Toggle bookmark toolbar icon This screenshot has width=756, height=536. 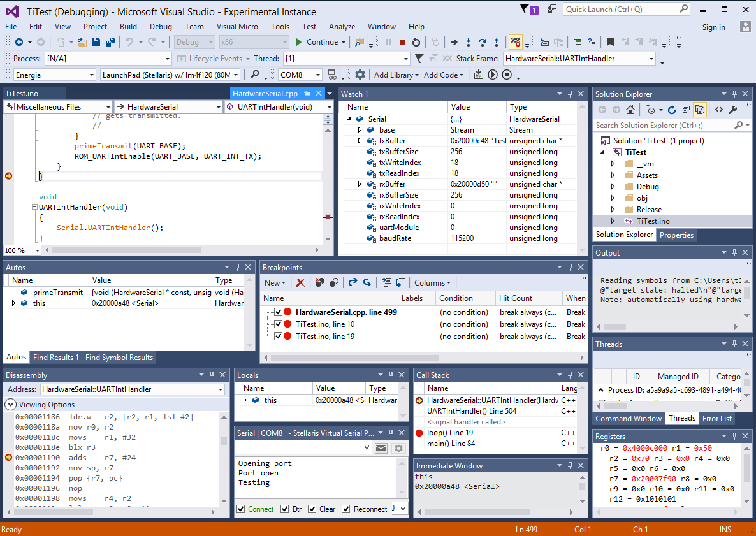point(610,42)
